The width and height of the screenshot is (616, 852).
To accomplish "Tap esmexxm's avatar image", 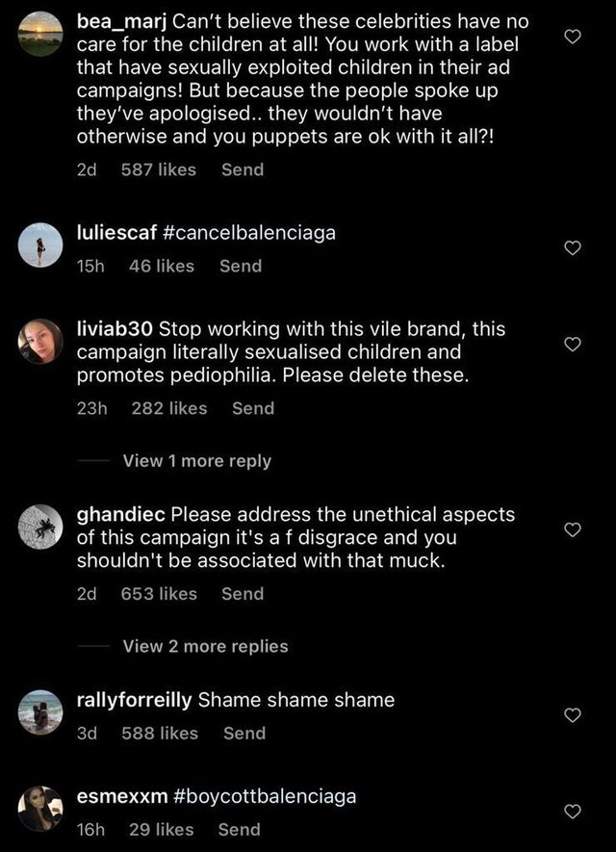I will pyautogui.click(x=40, y=809).
